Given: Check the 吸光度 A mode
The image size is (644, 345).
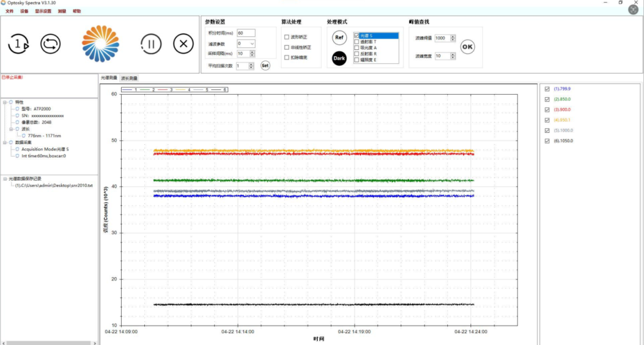Looking at the screenshot, I should (x=357, y=48).
